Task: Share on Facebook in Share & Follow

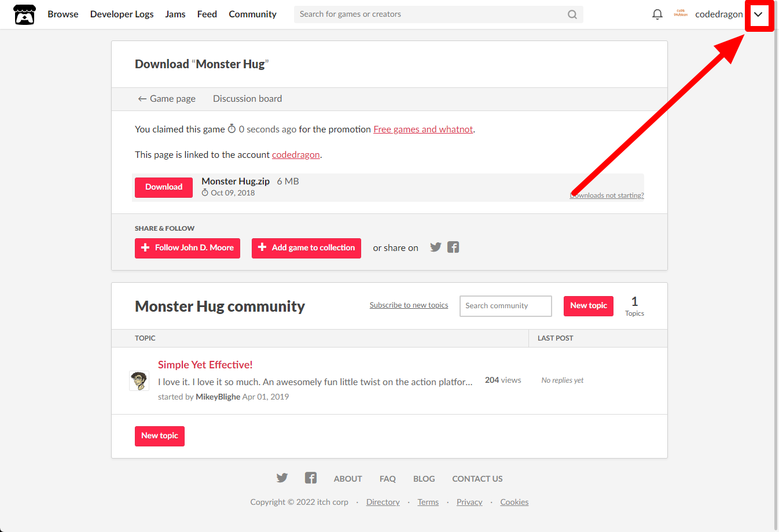Action: [453, 247]
